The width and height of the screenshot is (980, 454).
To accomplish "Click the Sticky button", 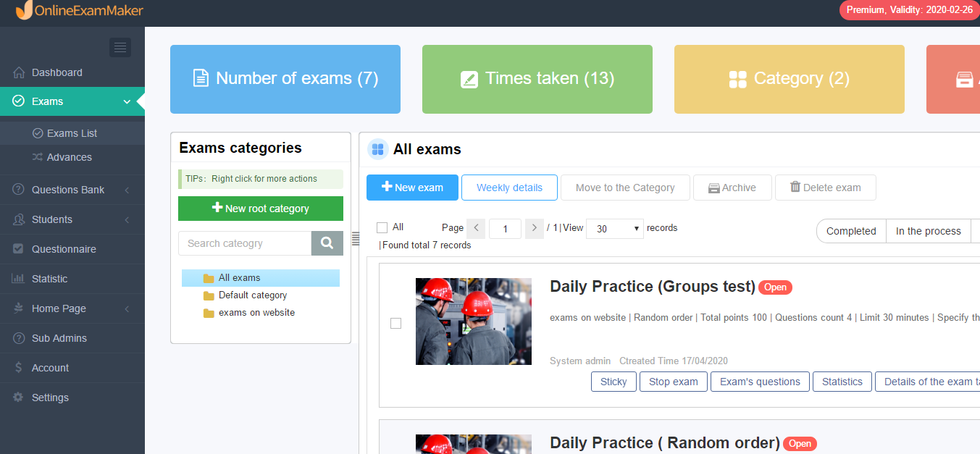I will 613,382.
